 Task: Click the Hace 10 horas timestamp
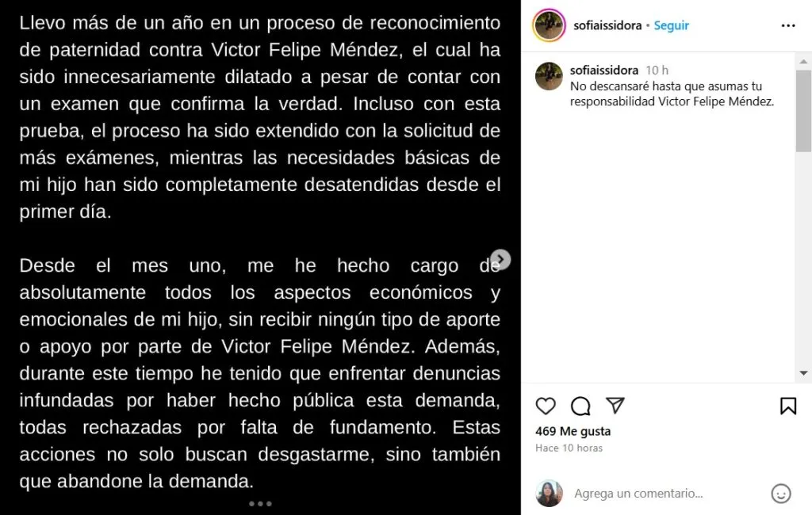tap(569, 448)
